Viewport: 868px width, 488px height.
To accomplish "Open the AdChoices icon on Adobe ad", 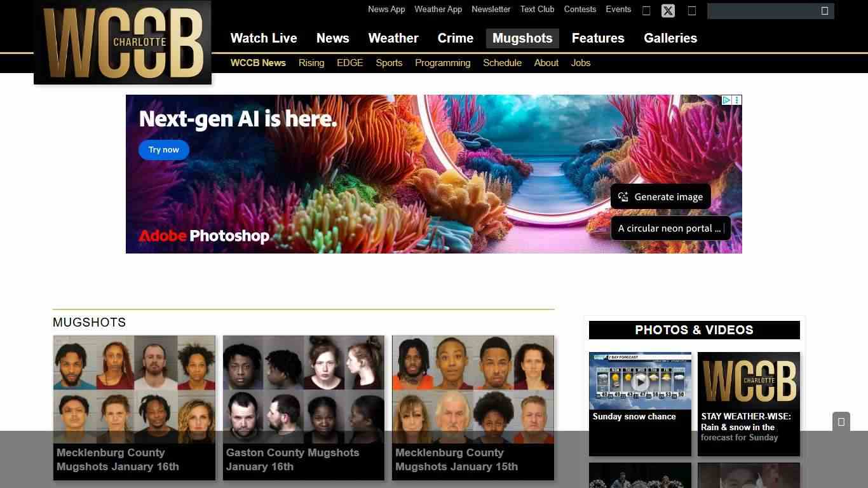I will [726, 100].
